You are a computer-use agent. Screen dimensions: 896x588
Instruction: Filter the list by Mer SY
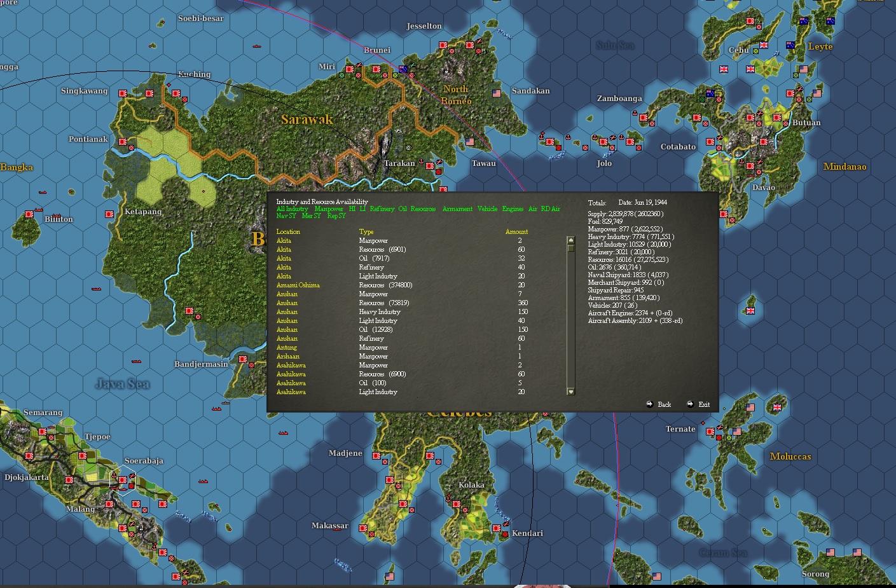click(x=312, y=216)
